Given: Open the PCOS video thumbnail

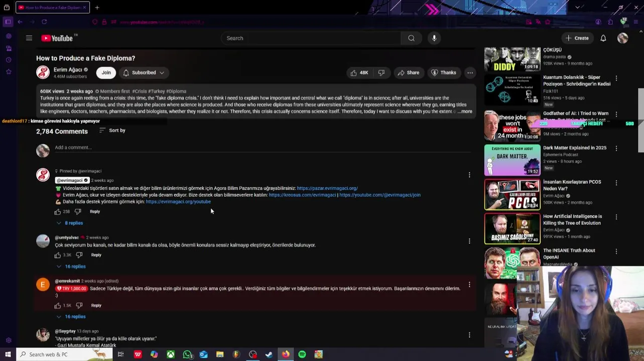Looking at the screenshot, I should point(512,194).
